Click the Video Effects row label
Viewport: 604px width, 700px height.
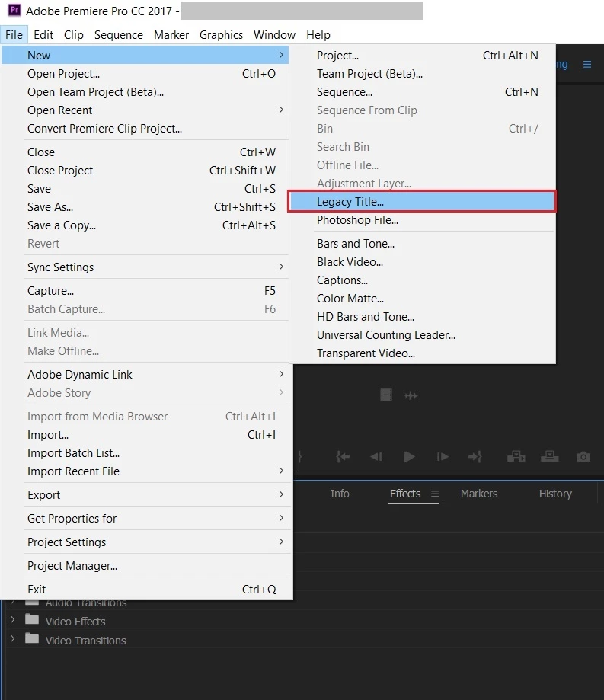point(75,622)
